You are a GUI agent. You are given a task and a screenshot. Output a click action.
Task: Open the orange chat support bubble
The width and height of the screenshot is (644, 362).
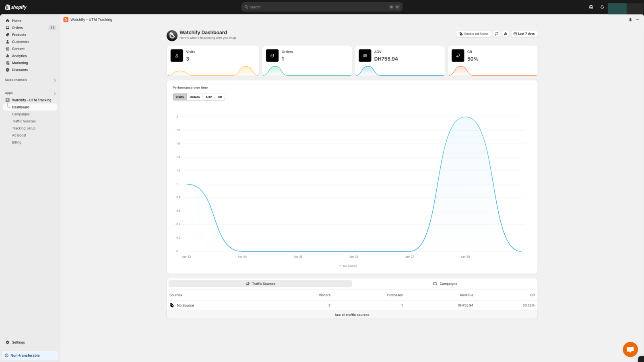(x=630, y=349)
